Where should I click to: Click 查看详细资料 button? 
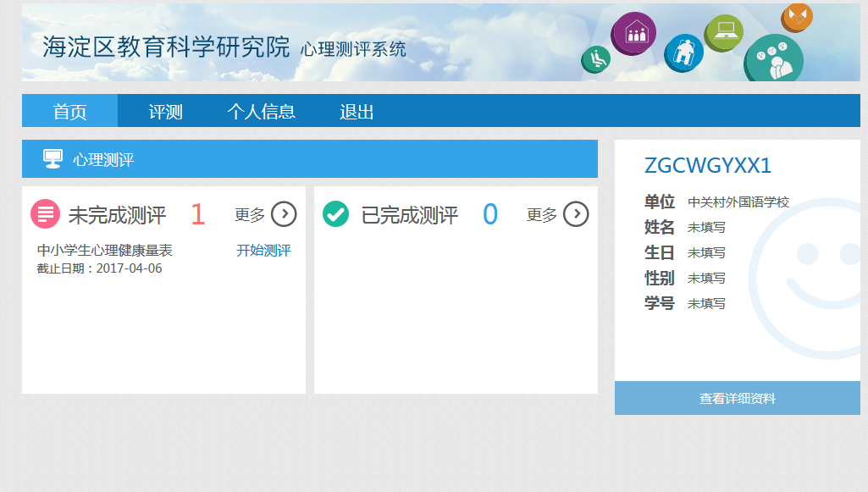(x=738, y=398)
